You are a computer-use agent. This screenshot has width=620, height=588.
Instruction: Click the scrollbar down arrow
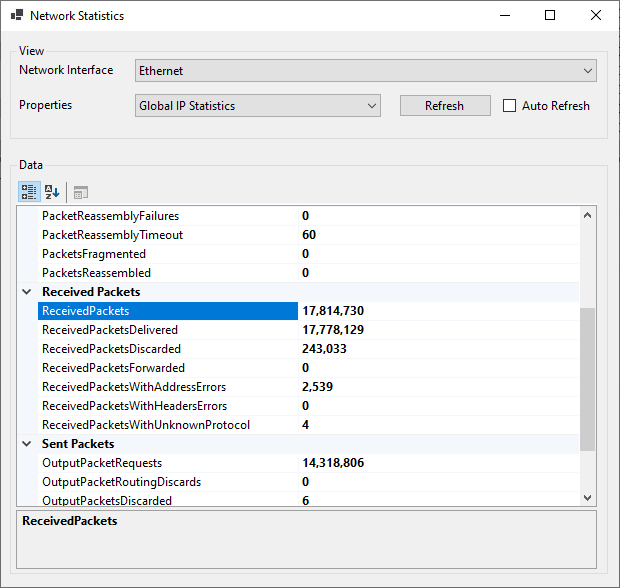[588, 497]
